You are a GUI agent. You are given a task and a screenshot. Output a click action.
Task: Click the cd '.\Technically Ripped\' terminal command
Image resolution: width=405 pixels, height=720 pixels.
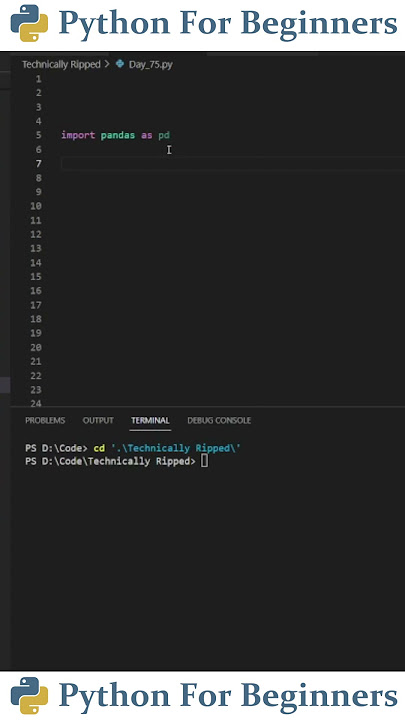click(167, 448)
